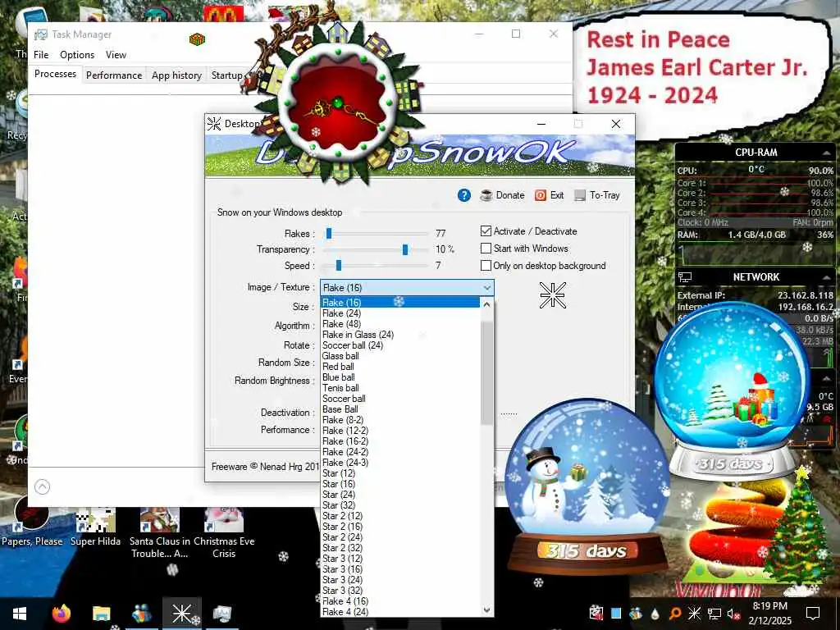Launch Firefox from the taskbar
This screenshot has width=840, height=630.
[x=61, y=614]
